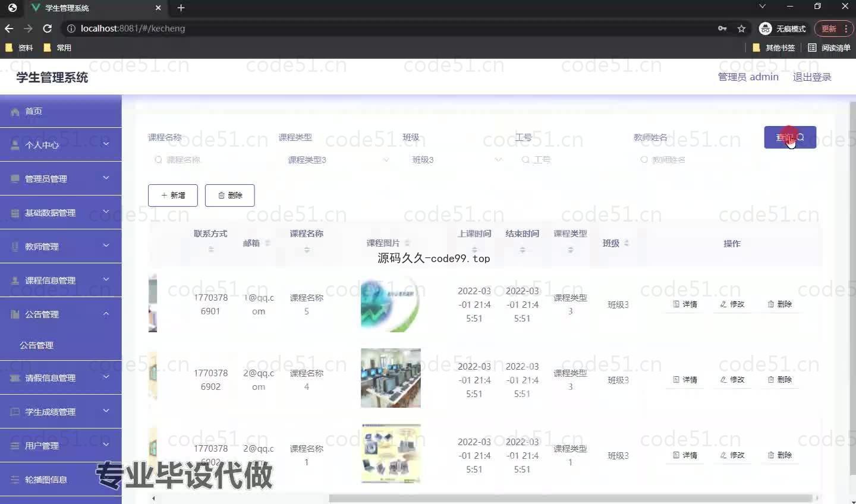Expand the 教师管理 sidebar menu
Viewport: 856px width, 504px height.
pyautogui.click(x=61, y=246)
